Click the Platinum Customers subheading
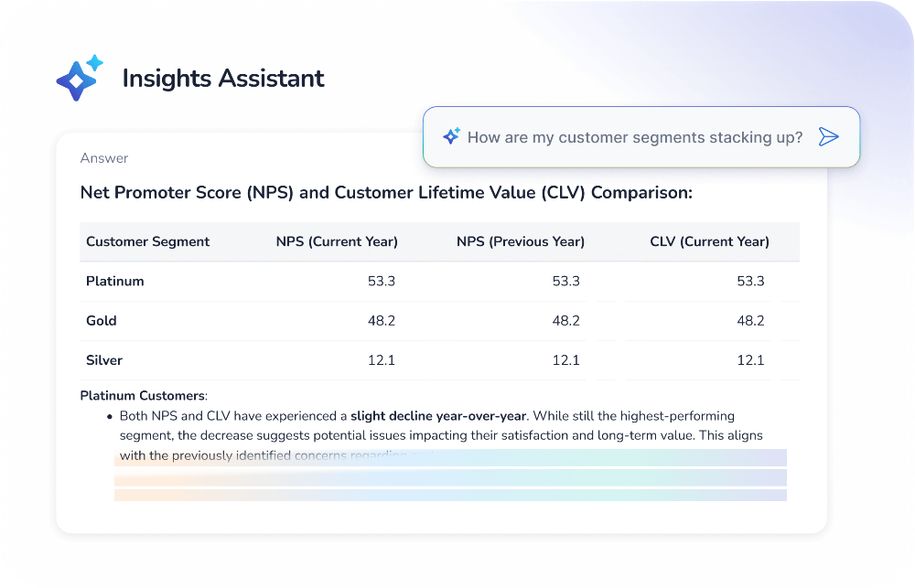This screenshot has width=915, height=588. (x=143, y=396)
